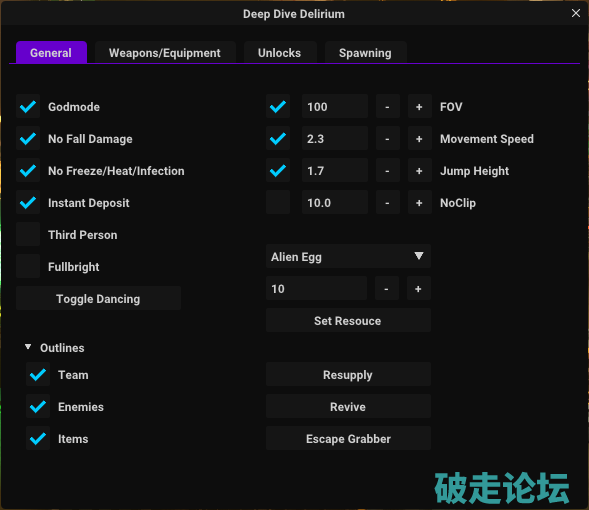Click the Set Resouce button
This screenshot has height=510, width=589.
click(x=348, y=320)
